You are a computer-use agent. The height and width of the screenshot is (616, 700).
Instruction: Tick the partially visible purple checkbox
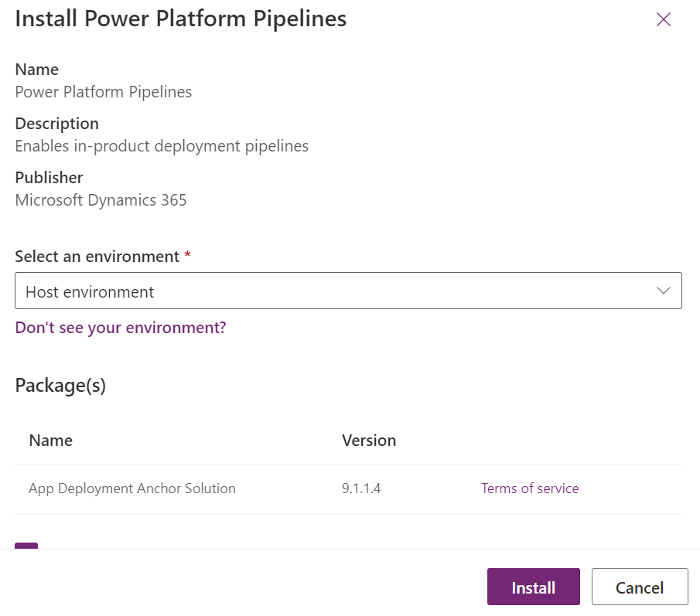(x=26, y=546)
